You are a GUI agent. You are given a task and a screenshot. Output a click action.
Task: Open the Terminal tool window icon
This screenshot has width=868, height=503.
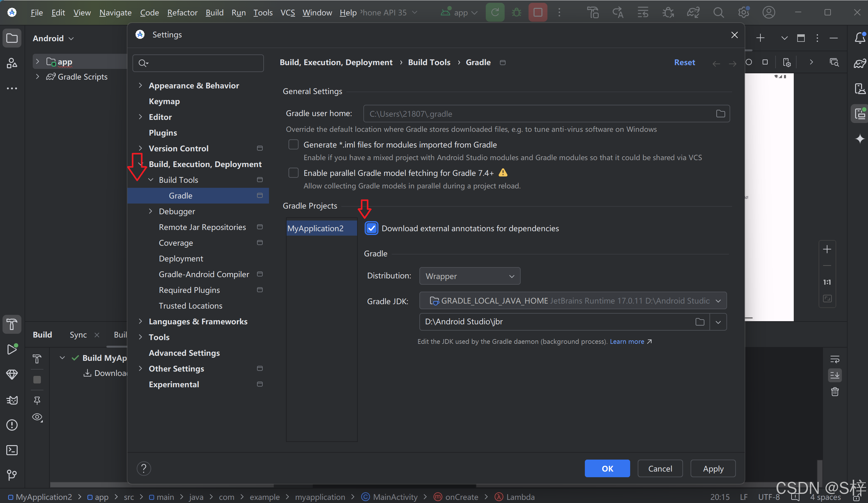[x=12, y=450]
